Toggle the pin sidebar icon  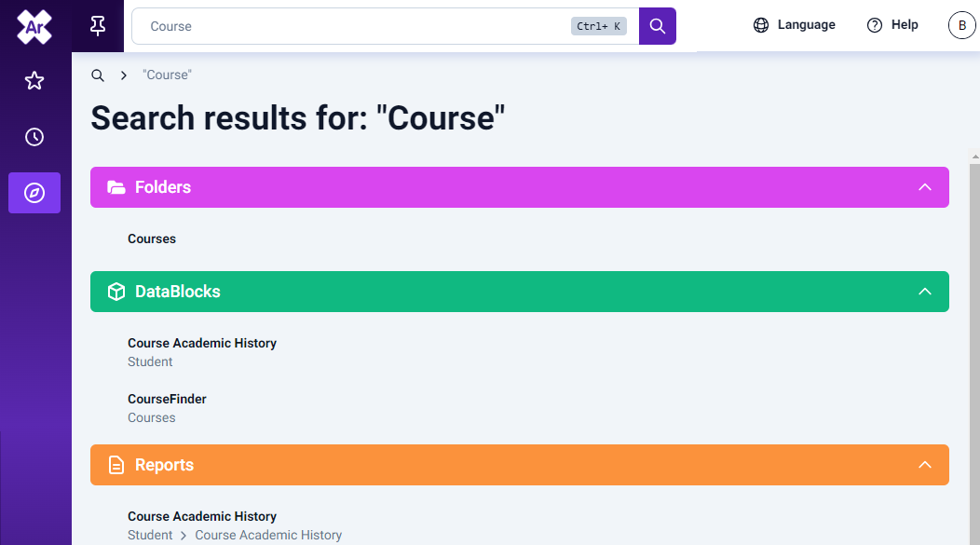tap(98, 26)
